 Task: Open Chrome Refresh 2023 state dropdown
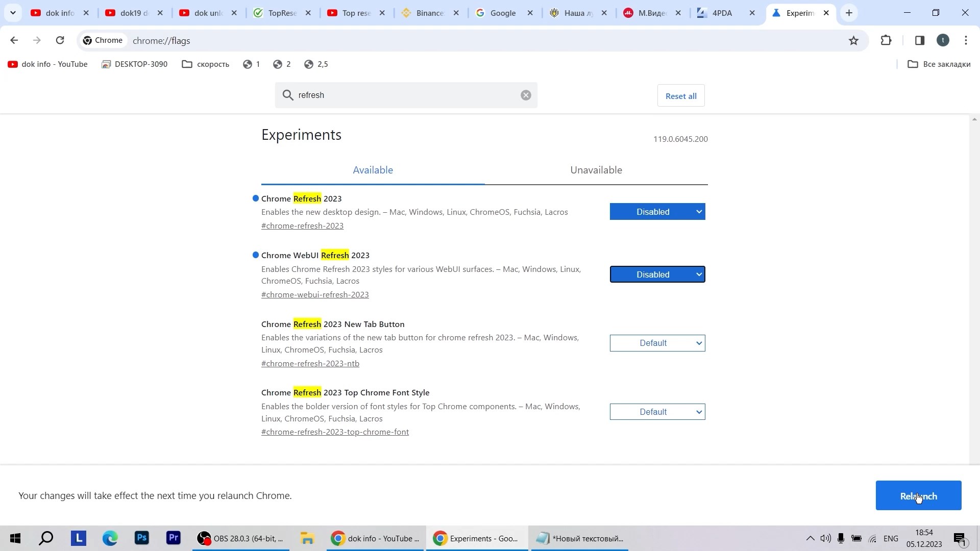coord(657,212)
